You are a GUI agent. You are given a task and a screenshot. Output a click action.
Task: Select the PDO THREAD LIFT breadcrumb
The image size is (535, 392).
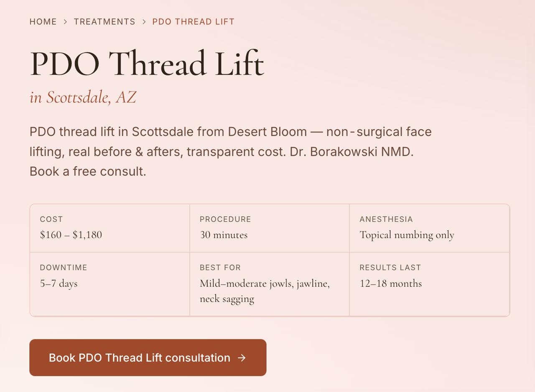coord(193,22)
